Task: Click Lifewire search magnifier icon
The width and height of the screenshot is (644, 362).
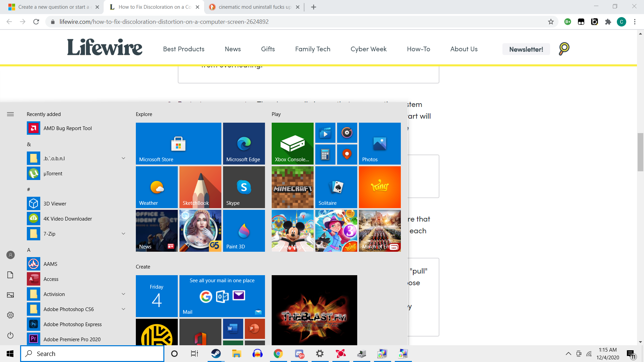Action: click(564, 49)
